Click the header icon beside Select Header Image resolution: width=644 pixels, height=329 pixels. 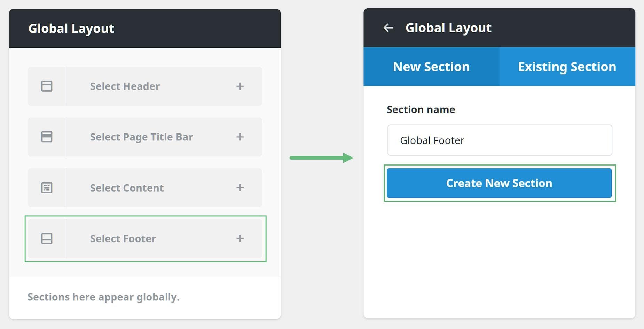click(x=47, y=86)
